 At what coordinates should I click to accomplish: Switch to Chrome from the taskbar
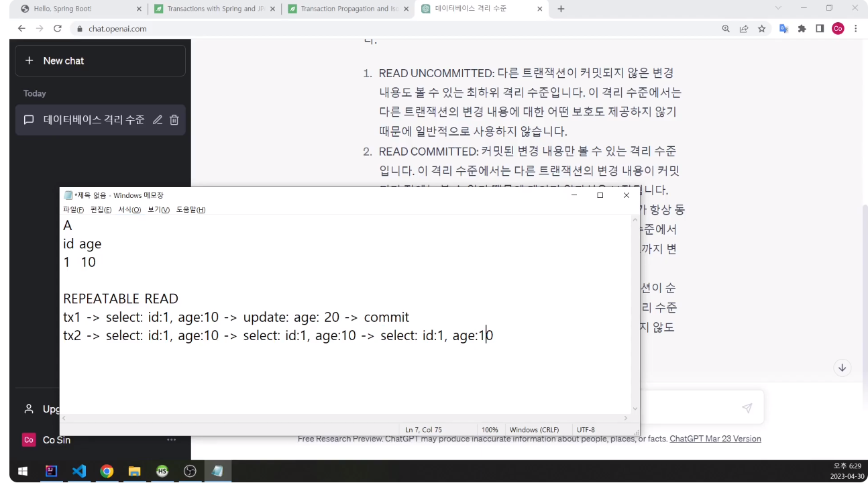pyautogui.click(x=107, y=471)
